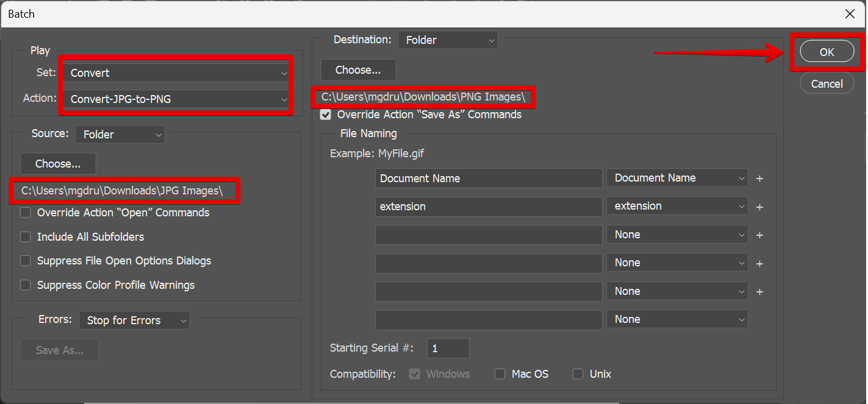Open the Set dropdown showing Convert

[177, 73]
